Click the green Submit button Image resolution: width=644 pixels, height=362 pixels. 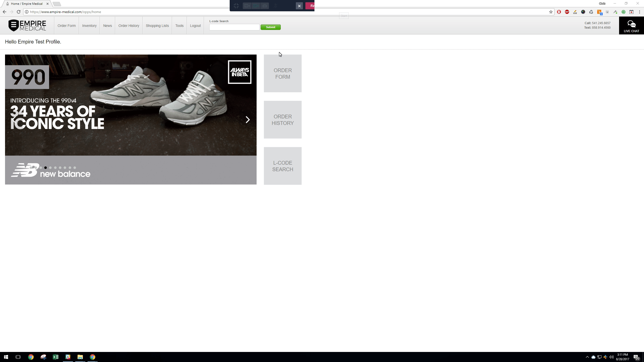point(270,27)
